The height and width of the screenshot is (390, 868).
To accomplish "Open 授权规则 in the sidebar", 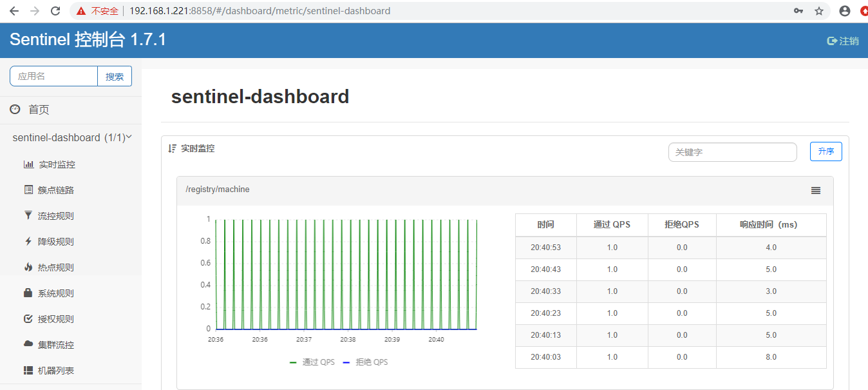I will (57, 319).
